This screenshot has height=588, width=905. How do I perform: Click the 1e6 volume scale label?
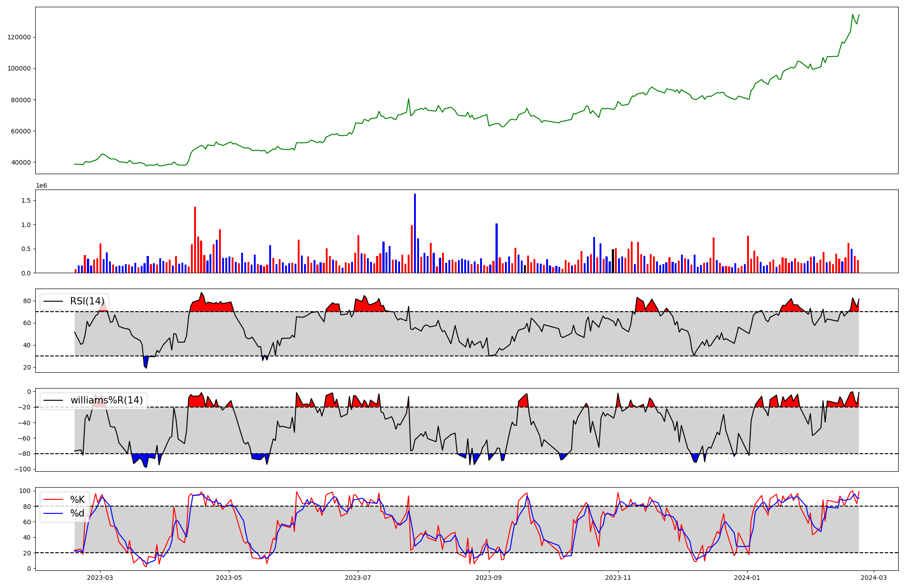click(x=41, y=185)
